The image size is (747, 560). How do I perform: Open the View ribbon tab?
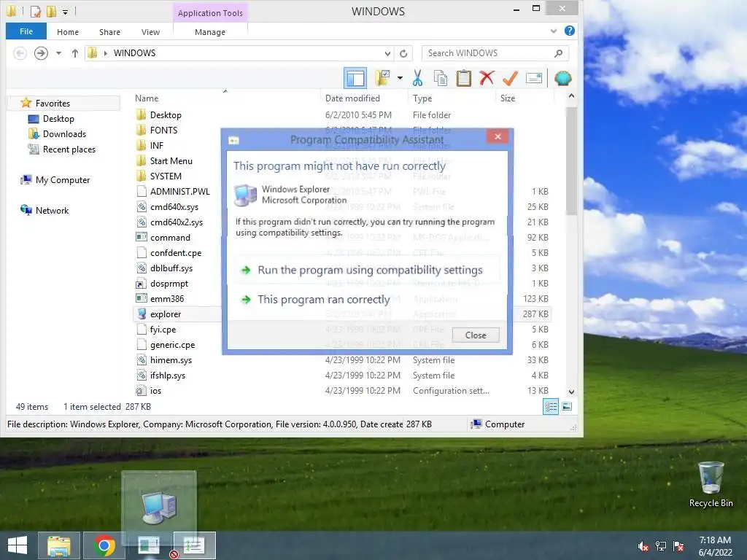click(x=150, y=32)
